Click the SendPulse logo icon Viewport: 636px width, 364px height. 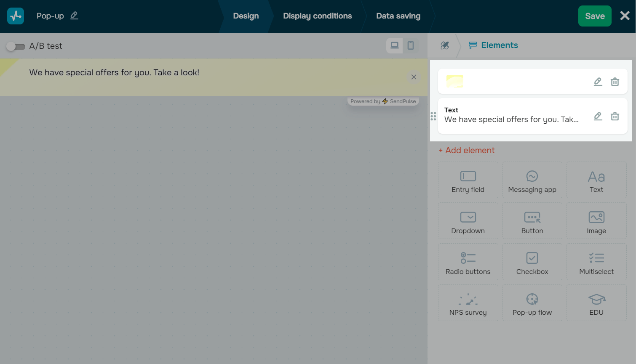pos(16,16)
